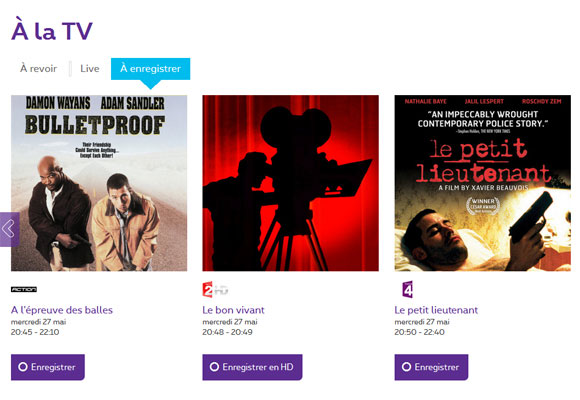Click the À la TV heading
The image size is (580, 400).
(x=52, y=30)
